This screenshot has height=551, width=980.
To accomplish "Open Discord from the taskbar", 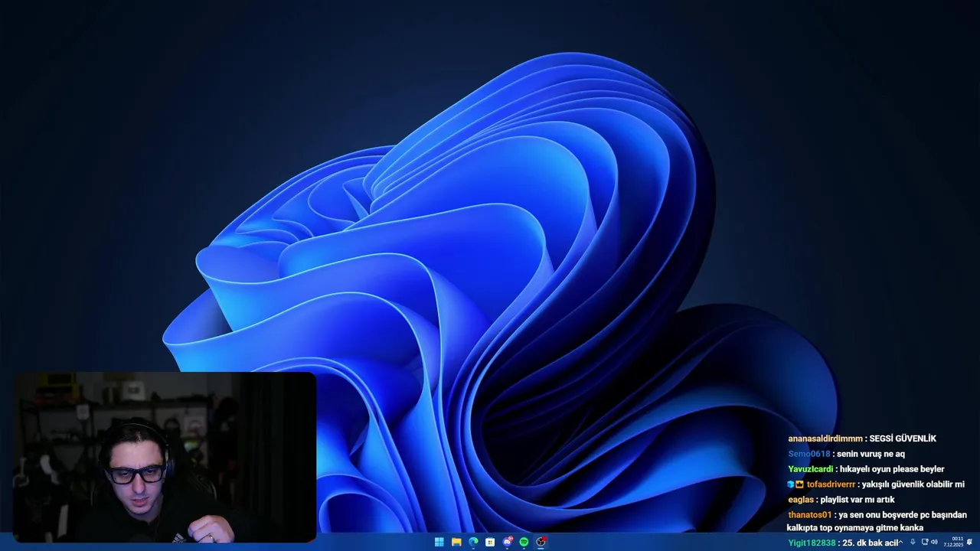I will pyautogui.click(x=508, y=542).
